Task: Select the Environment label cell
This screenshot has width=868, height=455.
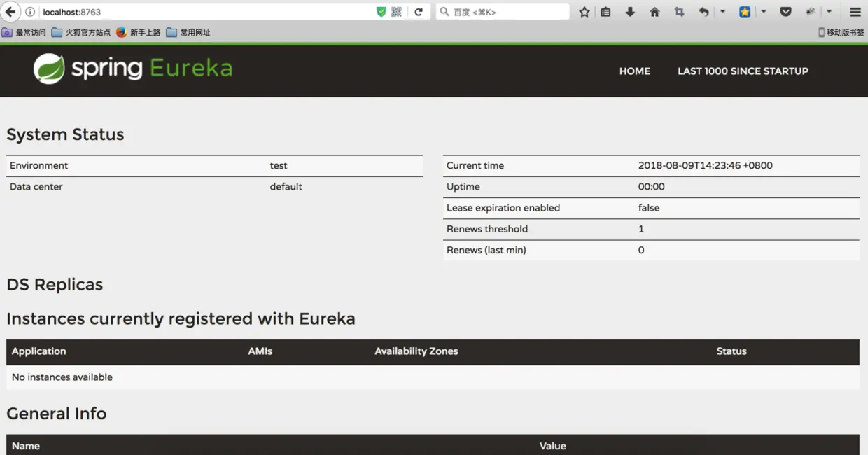Action: click(39, 166)
